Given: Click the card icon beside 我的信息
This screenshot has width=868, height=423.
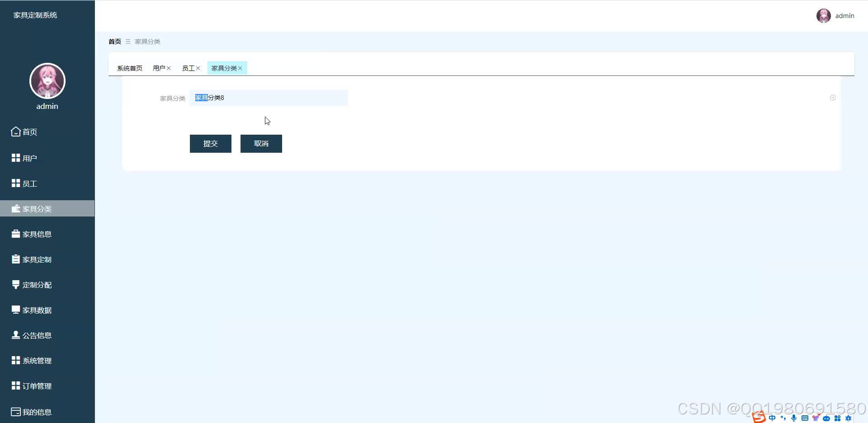Looking at the screenshot, I should tap(16, 412).
